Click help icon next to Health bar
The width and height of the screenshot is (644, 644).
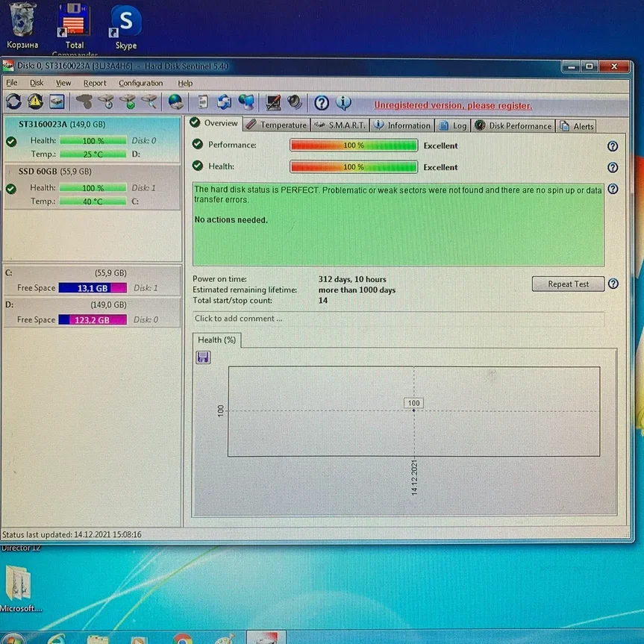pyautogui.click(x=613, y=168)
